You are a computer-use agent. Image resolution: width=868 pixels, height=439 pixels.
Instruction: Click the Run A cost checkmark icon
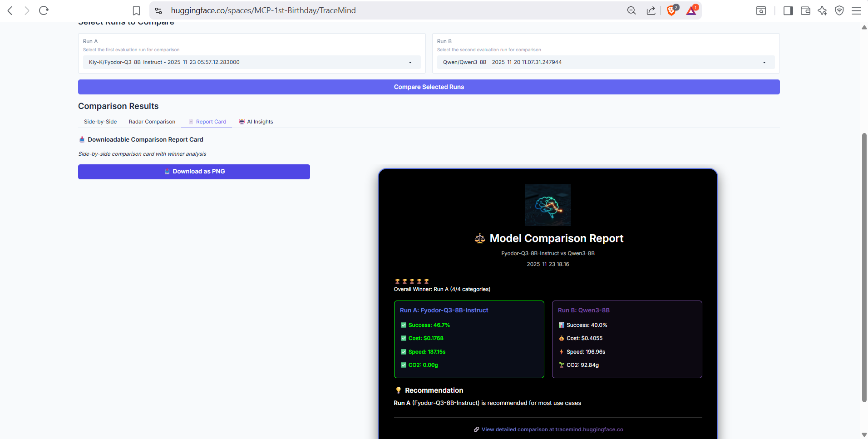[x=404, y=338]
